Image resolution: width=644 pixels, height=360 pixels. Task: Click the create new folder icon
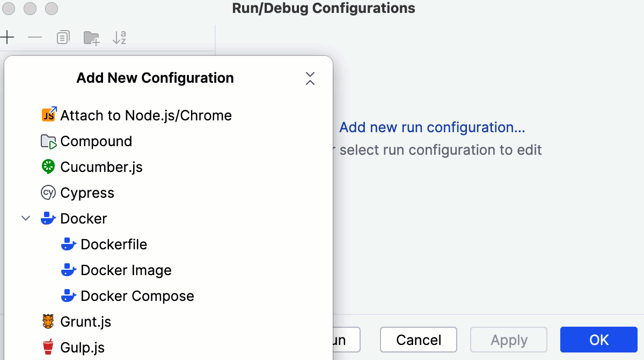[x=91, y=38]
